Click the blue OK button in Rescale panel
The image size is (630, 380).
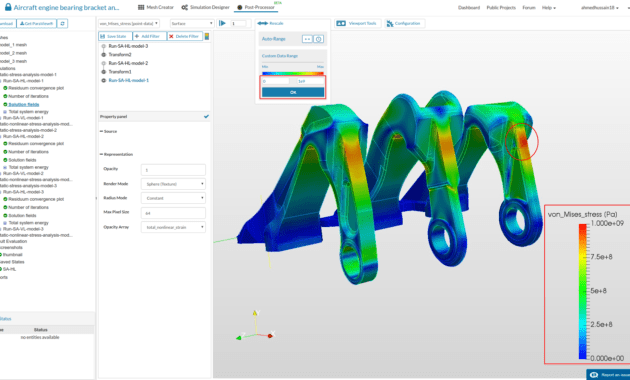click(293, 92)
